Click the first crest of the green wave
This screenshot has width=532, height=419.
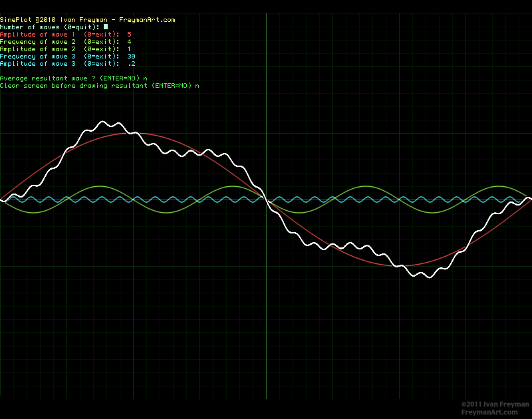[100, 186]
